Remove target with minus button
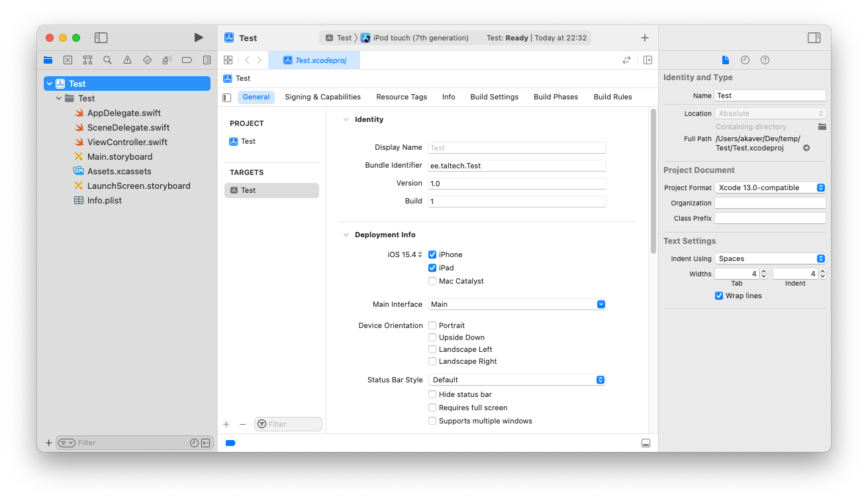868x501 pixels. [x=242, y=424]
